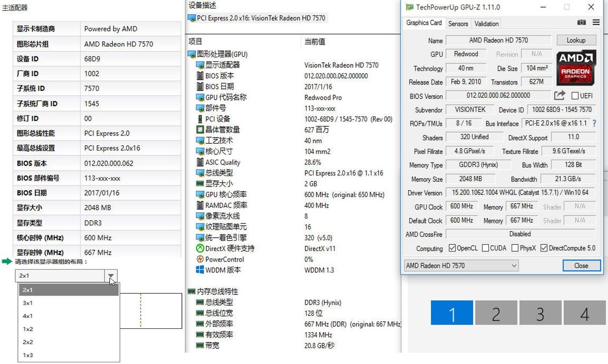Choose 1x2 display layout option
Viewport: 608px width, 364px height.
point(68,329)
